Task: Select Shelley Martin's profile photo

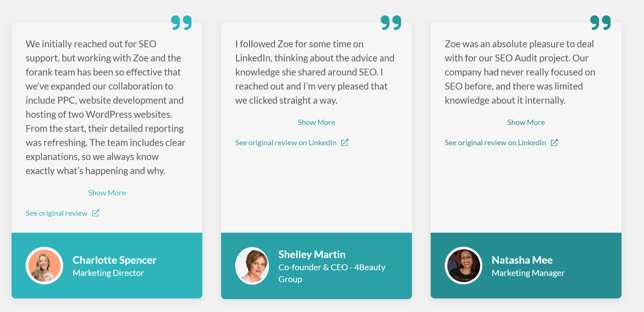Action: point(252,265)
